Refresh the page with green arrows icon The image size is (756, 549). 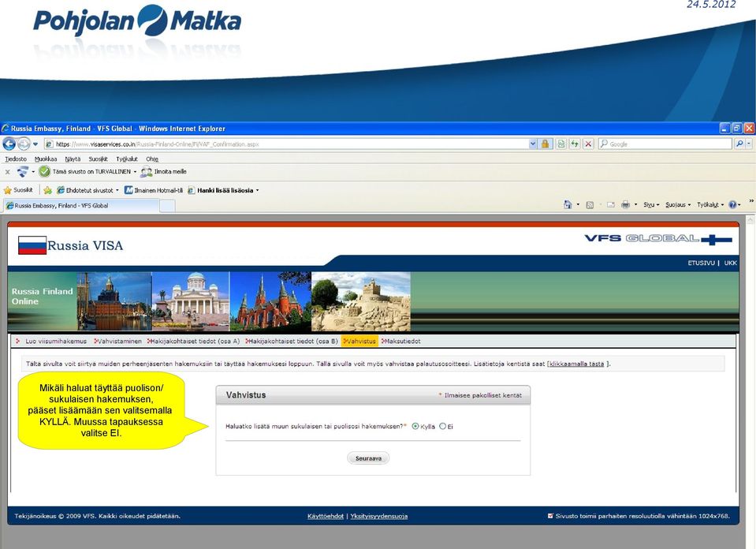[x=575, y=144]
